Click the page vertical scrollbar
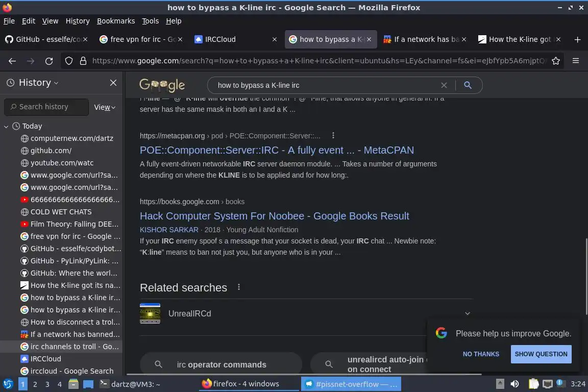The height and width of the screenshot is (392, 588). pos(585,276)
